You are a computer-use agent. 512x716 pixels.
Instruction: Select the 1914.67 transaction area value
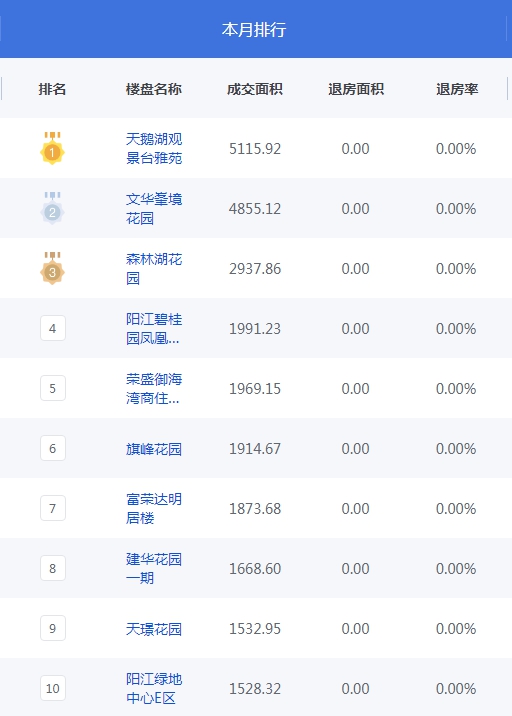pos(255,449)
